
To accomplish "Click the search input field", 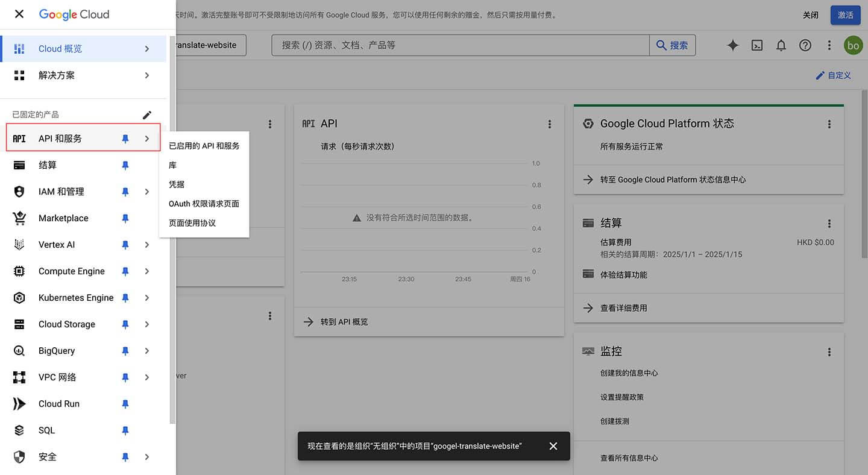I will point(461,45).
